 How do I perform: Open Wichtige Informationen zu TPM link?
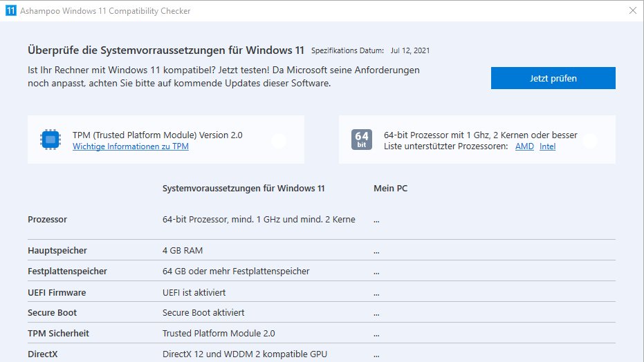(x=131, y=146)
